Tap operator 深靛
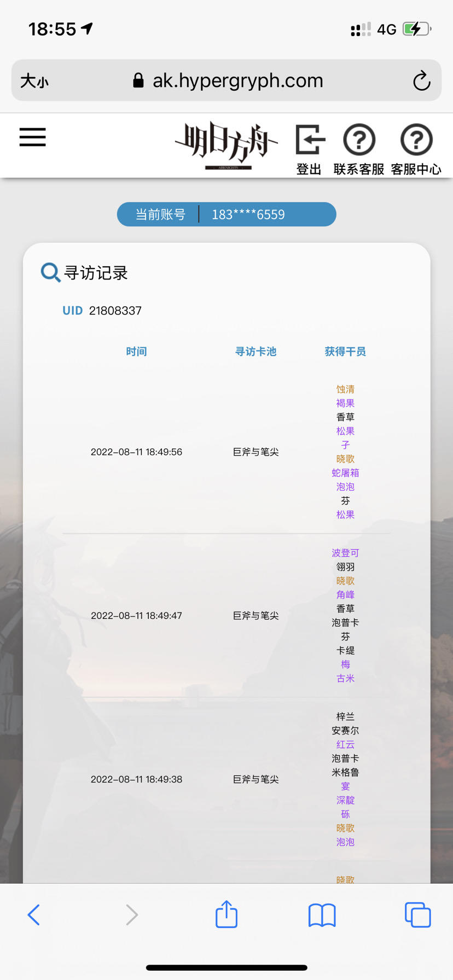This screenshot has height=980, width=453. coord(345,800)
